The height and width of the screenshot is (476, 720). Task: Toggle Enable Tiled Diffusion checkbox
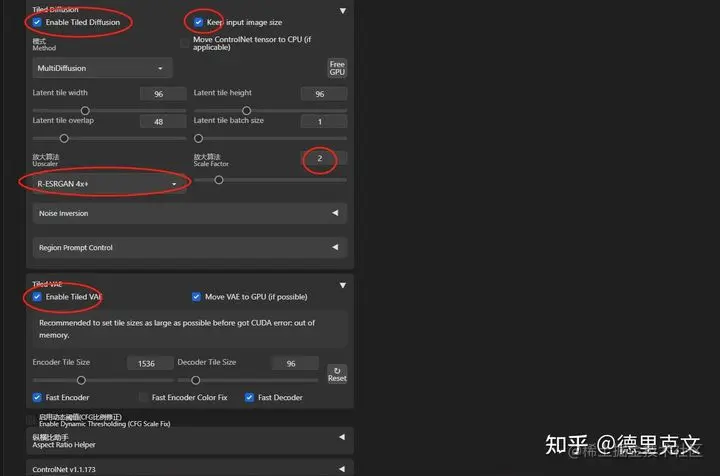[37, 22]
